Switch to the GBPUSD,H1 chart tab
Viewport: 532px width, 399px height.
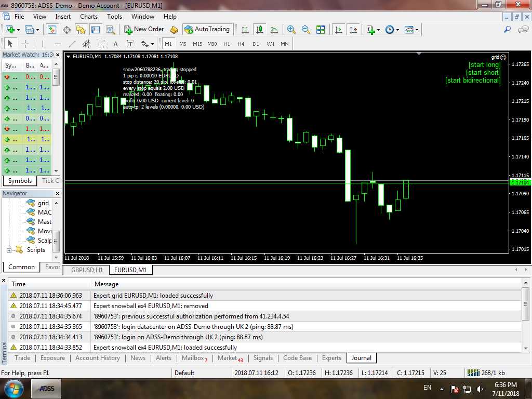click(87, 270)
